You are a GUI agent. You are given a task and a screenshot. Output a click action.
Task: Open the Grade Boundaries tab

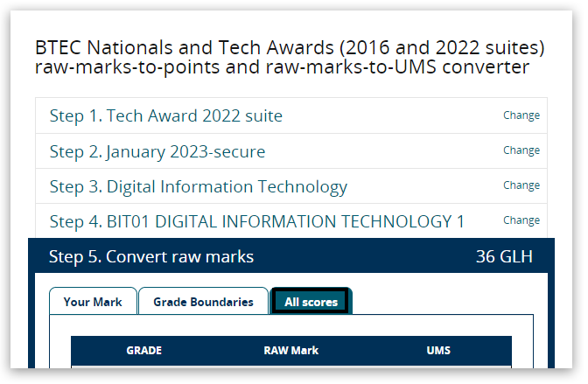click(x=203, y=302)
